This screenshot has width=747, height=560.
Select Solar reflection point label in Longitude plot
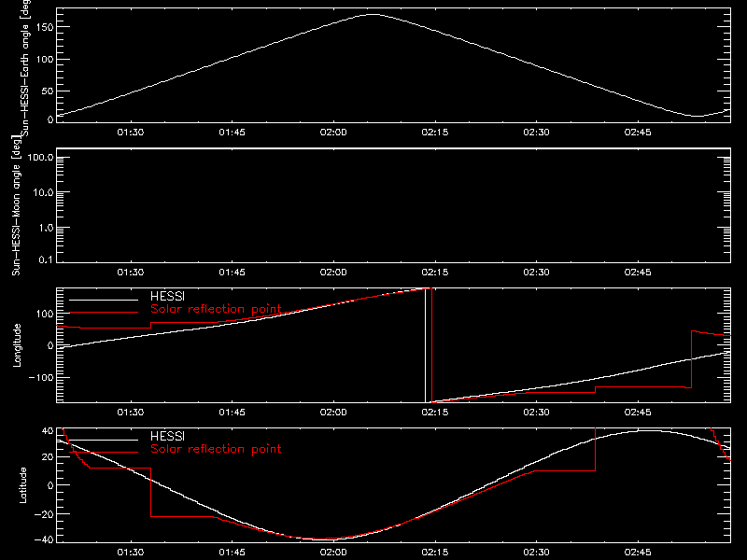[x=216, y=309]
